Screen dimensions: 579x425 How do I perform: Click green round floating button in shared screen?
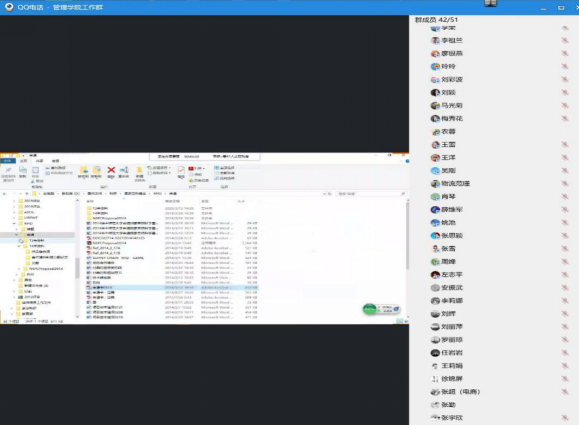(370, 309)
